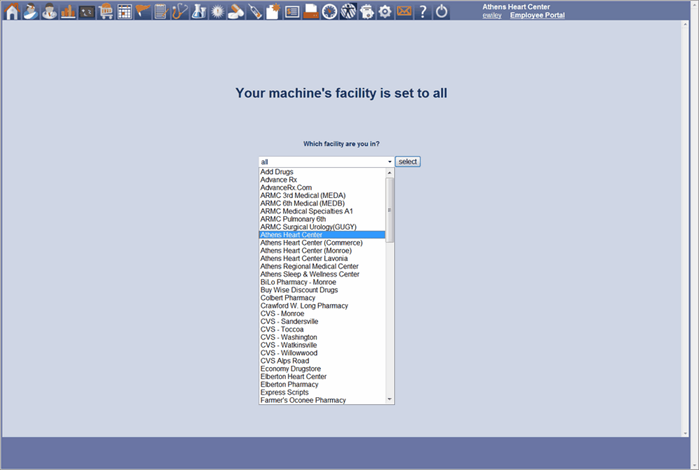Select CVS - Watkinsville
This screenshot has height=470, width=699.
(322, 345)
